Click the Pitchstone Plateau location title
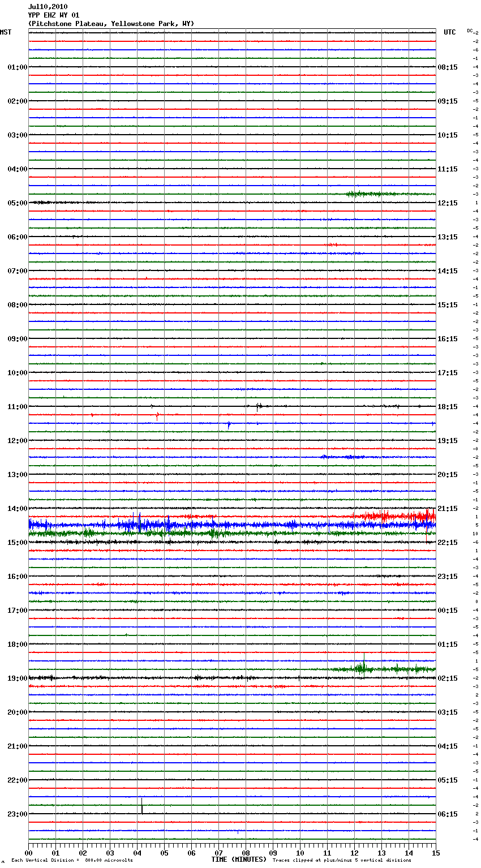Image resolution: width=481 pixels, height=868 pixels. tap(111, 24)
